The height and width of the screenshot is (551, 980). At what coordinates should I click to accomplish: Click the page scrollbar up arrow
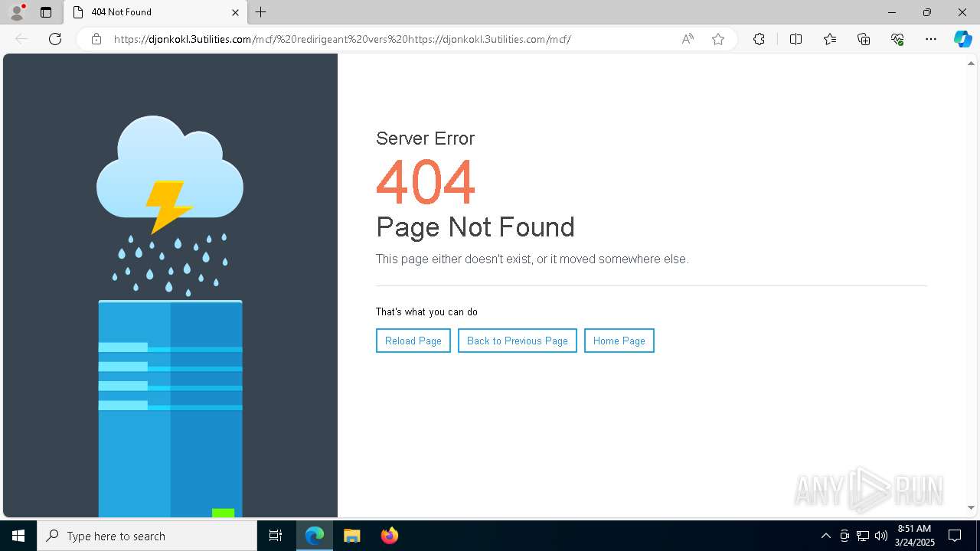pyautogui.click(x=971, y=64)
